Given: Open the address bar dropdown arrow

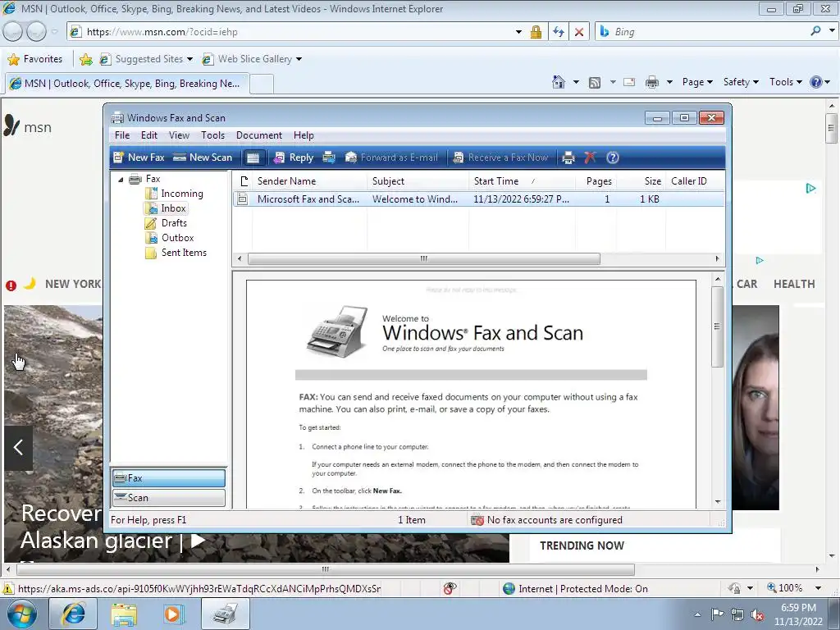Looking at the screenshot, I should [518, 32].
